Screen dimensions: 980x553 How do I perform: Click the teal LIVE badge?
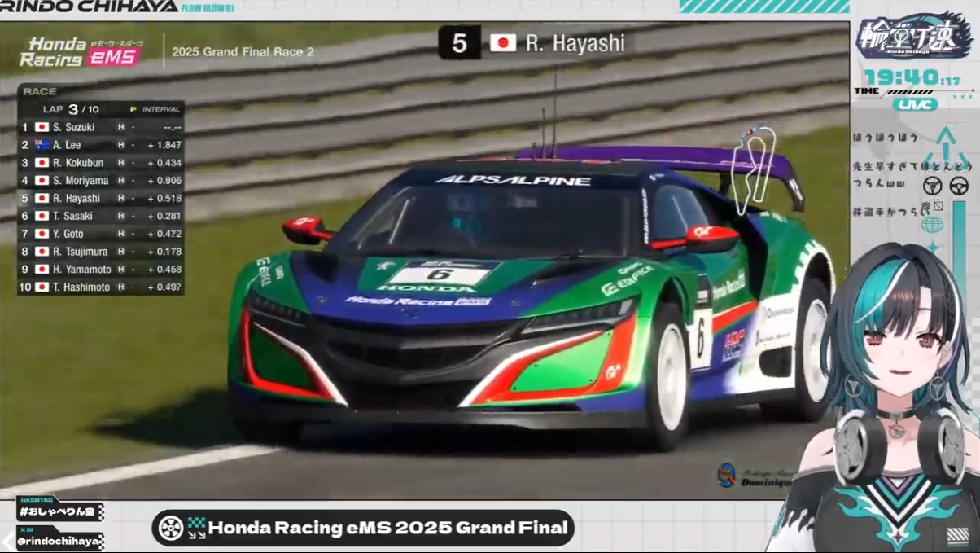click(x=915, y=104)
